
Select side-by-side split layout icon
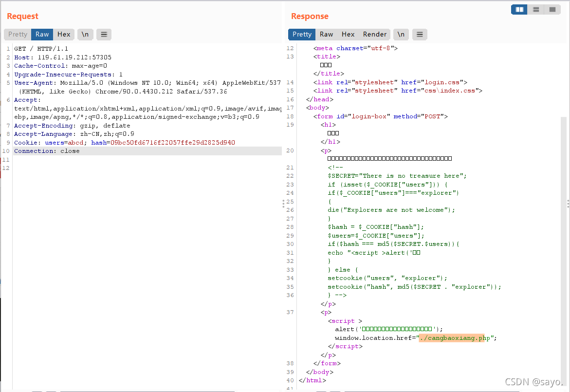[519, 9]
